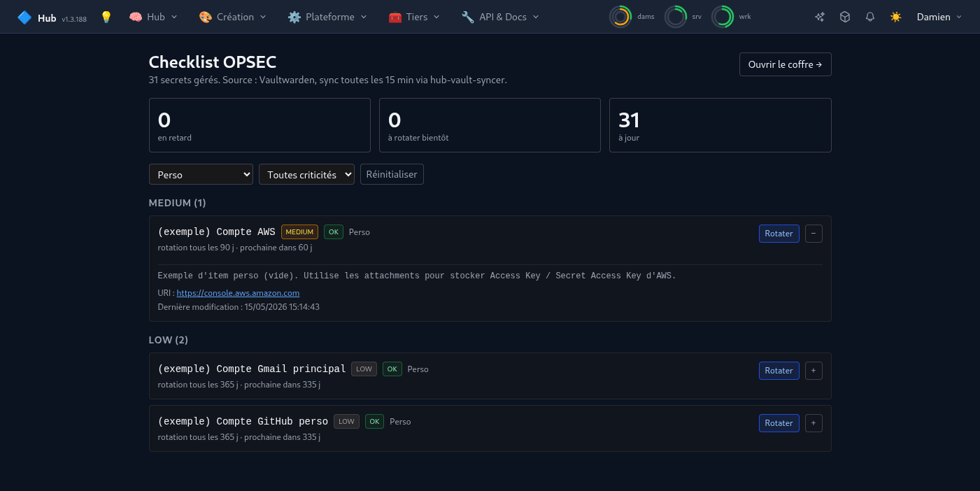This screenshot has width=980, height=491.
Task: Click the srv gauge ring
Action: 676,17
